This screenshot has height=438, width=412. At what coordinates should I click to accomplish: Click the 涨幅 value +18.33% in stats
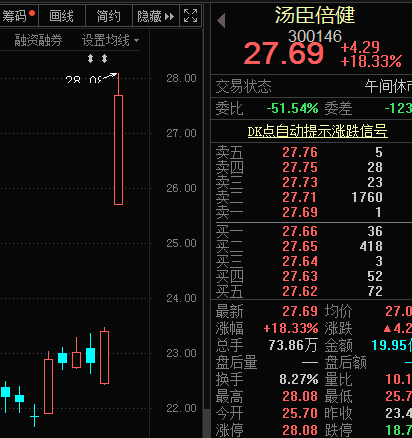(291, 328)
